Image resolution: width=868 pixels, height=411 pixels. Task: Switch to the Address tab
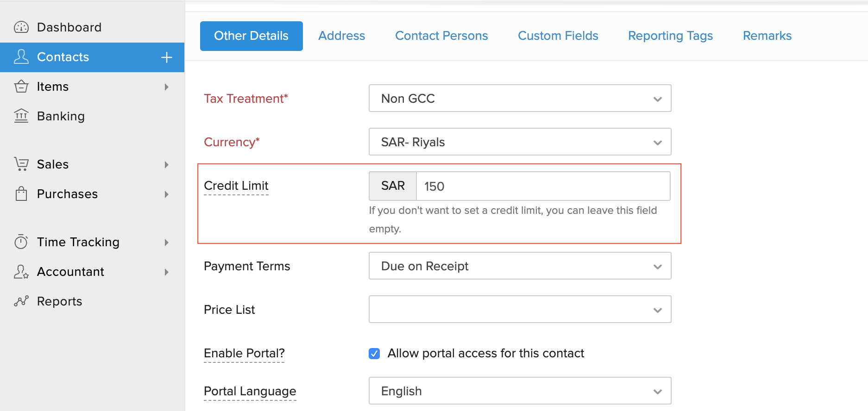point(341,36)
